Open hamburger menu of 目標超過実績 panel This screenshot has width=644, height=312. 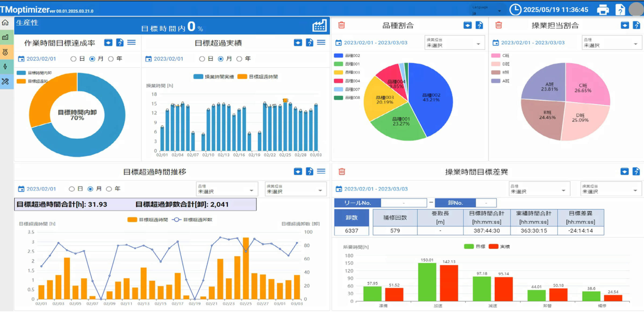pyautogui.click(x=321, y=42)
